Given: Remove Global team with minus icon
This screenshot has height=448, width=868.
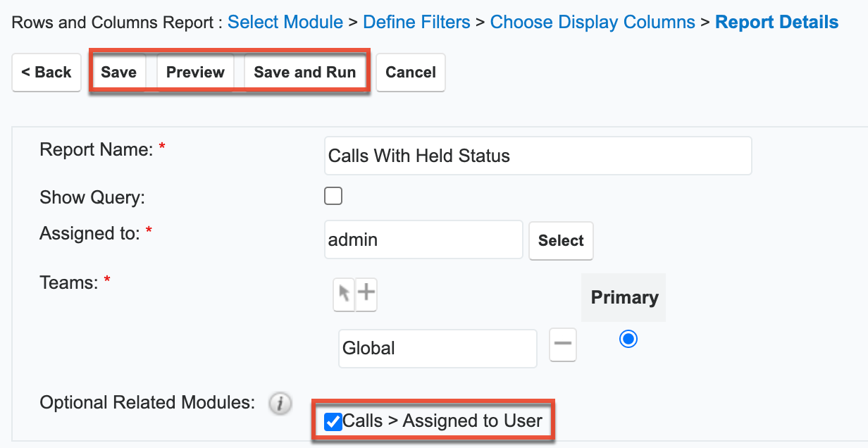Looking at the screenshot, I should pyautogui.click(x=562, y=345).
